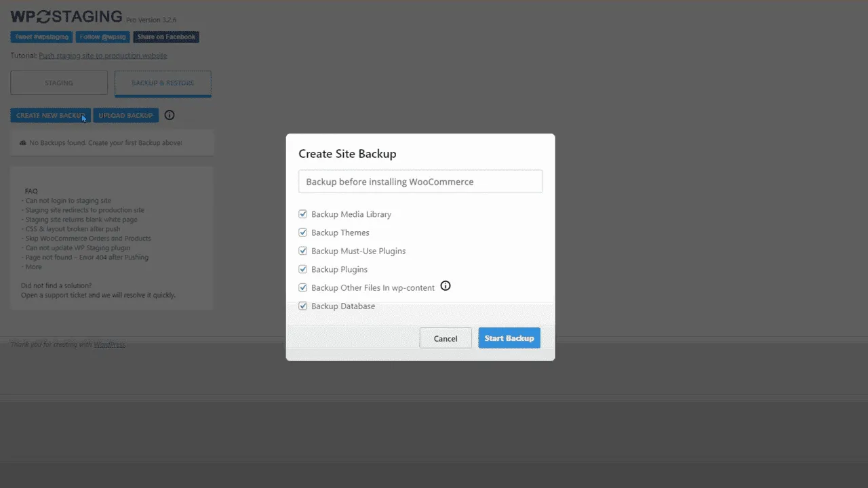This screenshot has height=488, width=868.
Task: Open FAQ: Staging site returns blank white page
Action: click(81, 220)
